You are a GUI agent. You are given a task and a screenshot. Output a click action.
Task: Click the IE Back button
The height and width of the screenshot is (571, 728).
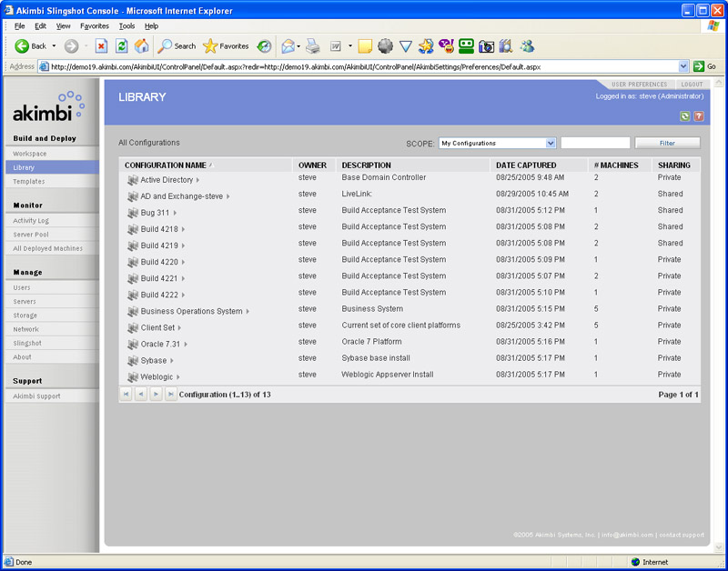(30, 46)
